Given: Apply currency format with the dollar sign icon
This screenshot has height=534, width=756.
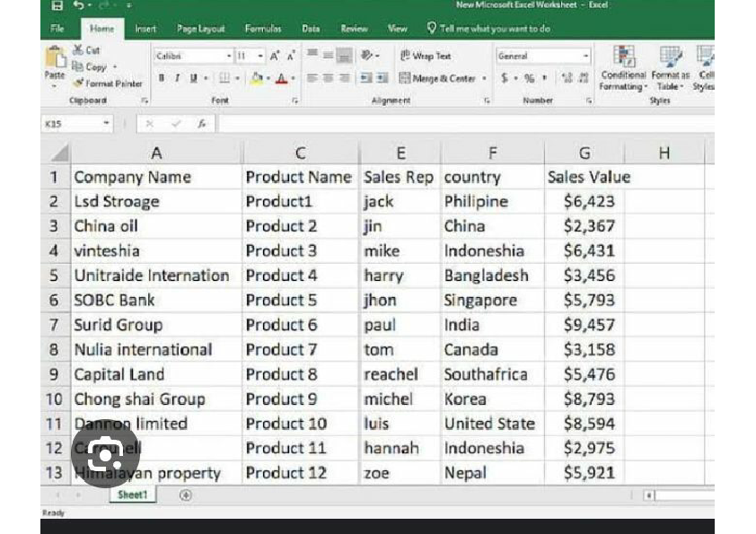Looking at the screenshot, I should 504,77.
